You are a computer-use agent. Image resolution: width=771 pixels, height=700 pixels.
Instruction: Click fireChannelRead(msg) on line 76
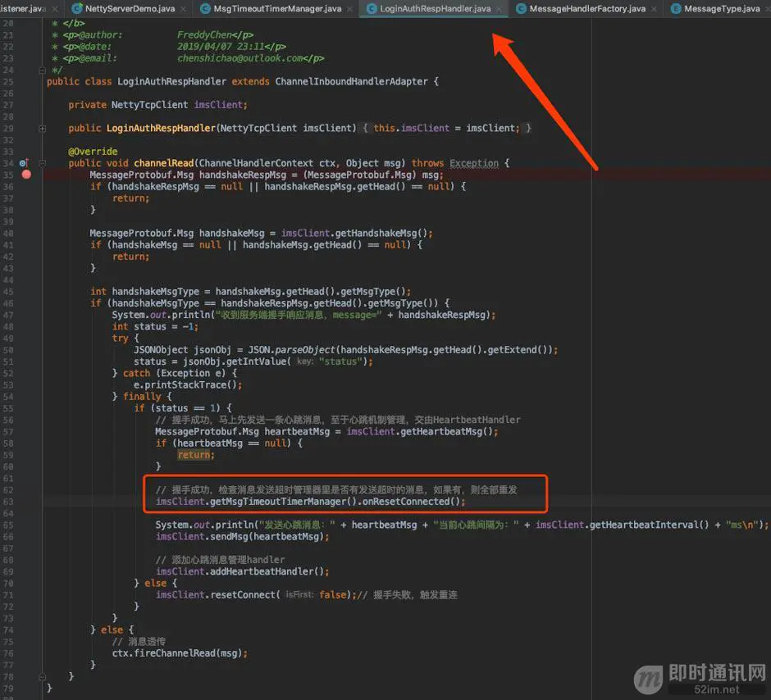coord(188,653)
